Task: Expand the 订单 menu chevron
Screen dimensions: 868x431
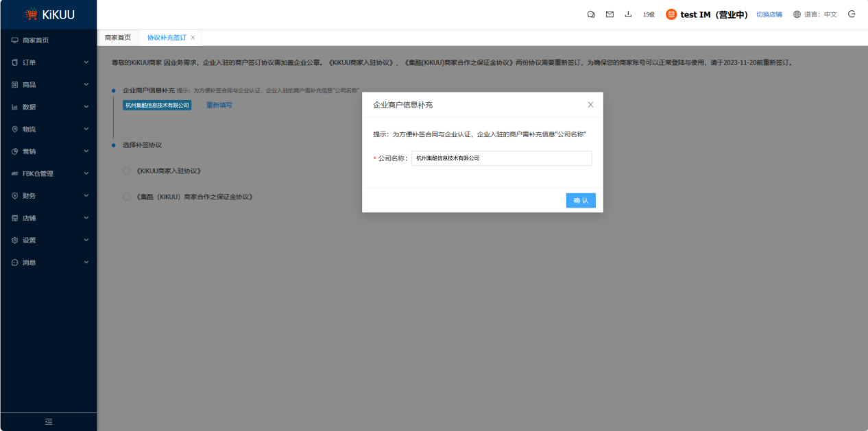Action: pos(86,62)
